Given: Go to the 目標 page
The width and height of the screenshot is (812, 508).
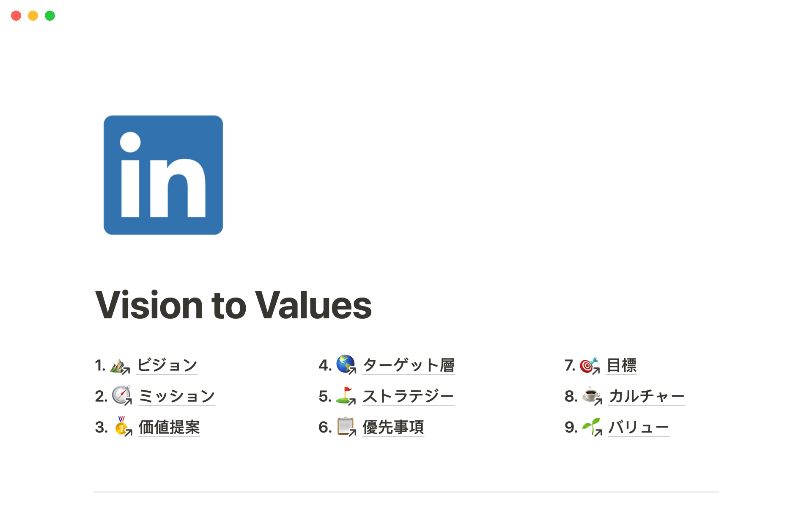Looking at the screenshot, I should 621,365.
